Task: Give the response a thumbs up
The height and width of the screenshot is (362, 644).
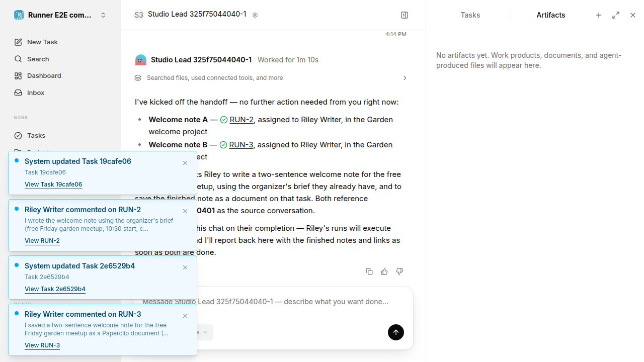Action: click(384, 271)
